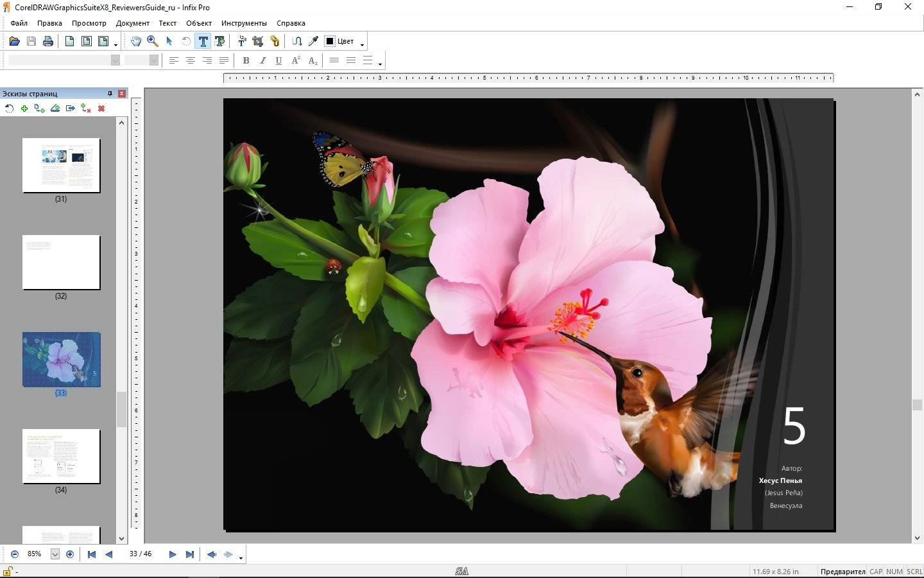Expand page view toolbar options arrow

(x=116, y=44)
